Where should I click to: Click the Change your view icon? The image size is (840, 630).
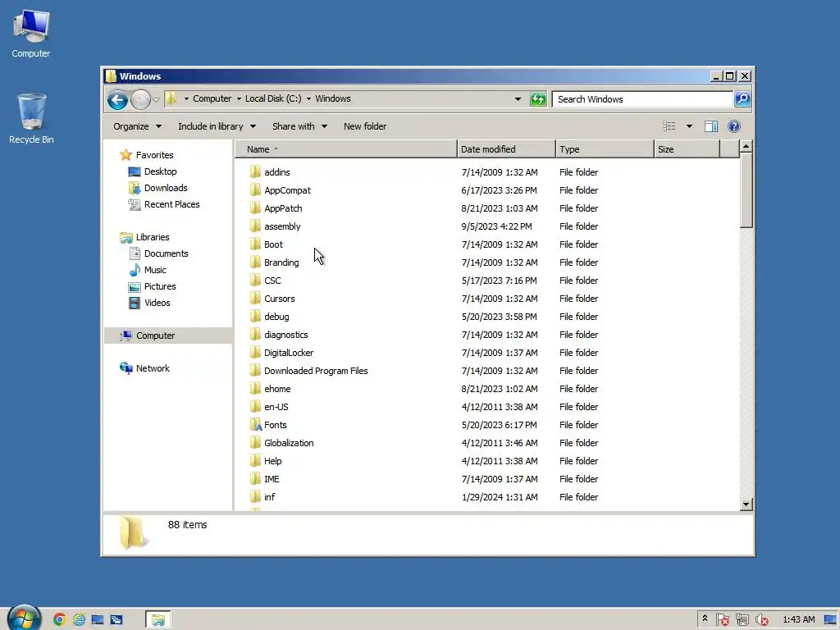(669, 126)
